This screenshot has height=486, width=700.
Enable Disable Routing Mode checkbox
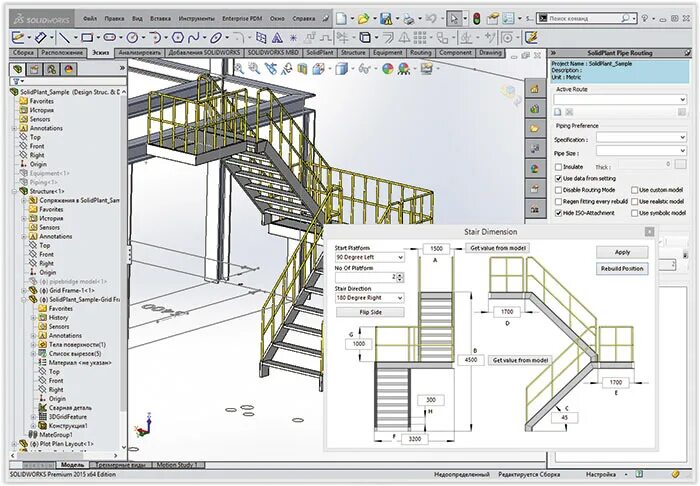coord(558,190)
